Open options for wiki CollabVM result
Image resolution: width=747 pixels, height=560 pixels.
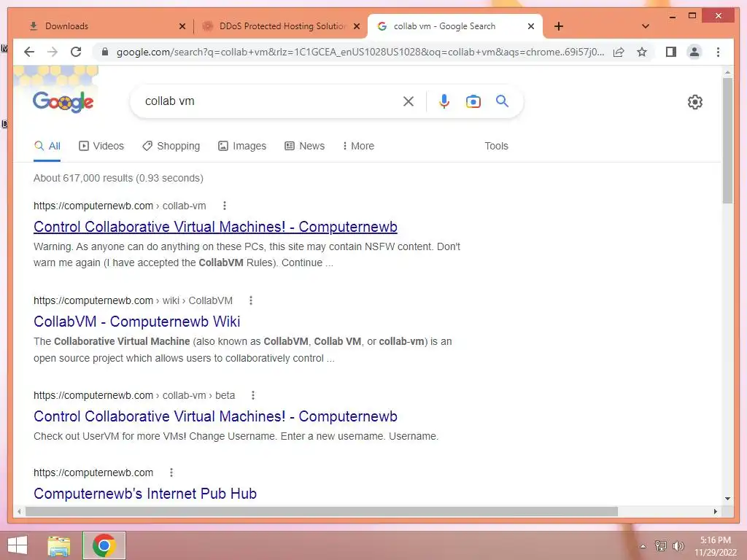pyautogui.click(x=251, y=300)
